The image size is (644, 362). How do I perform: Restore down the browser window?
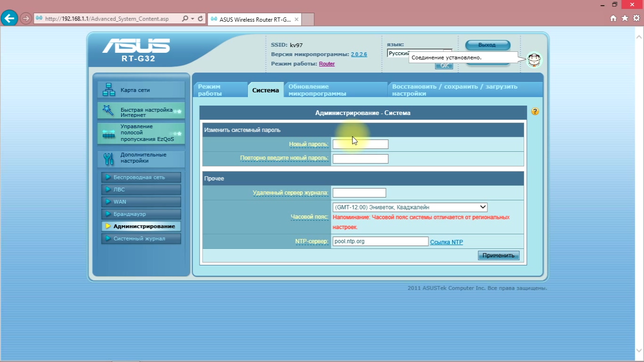pyautogui.click(x=615, y=4)
